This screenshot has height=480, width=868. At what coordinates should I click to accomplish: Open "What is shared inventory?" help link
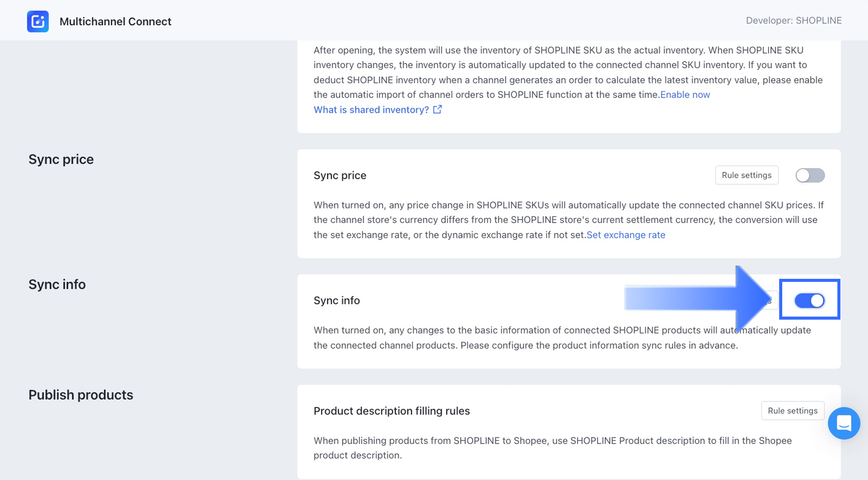click(371, 110)
